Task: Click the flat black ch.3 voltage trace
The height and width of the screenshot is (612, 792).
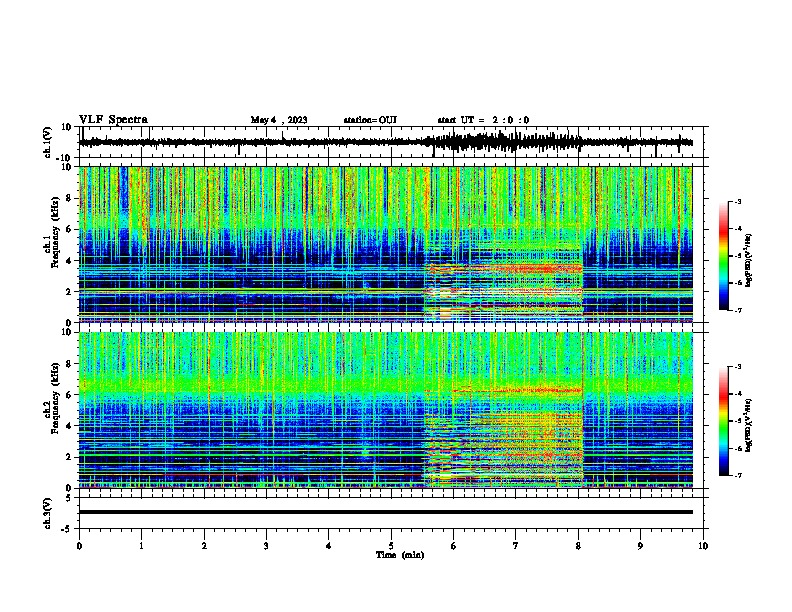Action: (x=385, y=512)
